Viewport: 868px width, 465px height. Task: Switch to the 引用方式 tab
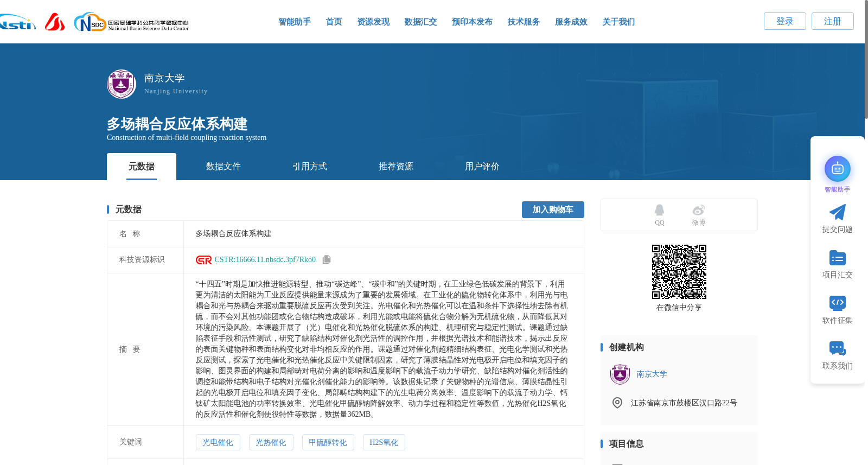coord(310,167)
